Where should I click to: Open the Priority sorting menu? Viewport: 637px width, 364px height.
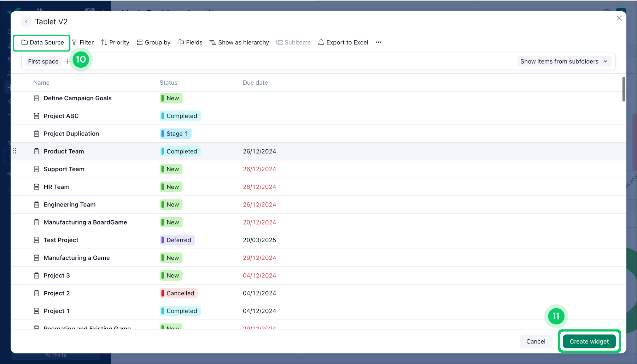[115, 42]
